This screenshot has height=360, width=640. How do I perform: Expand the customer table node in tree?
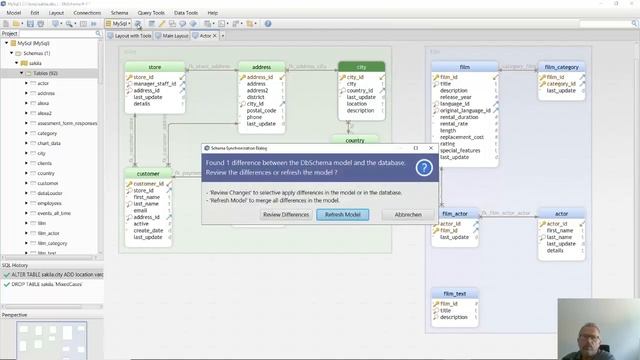(x=27, y=183)
